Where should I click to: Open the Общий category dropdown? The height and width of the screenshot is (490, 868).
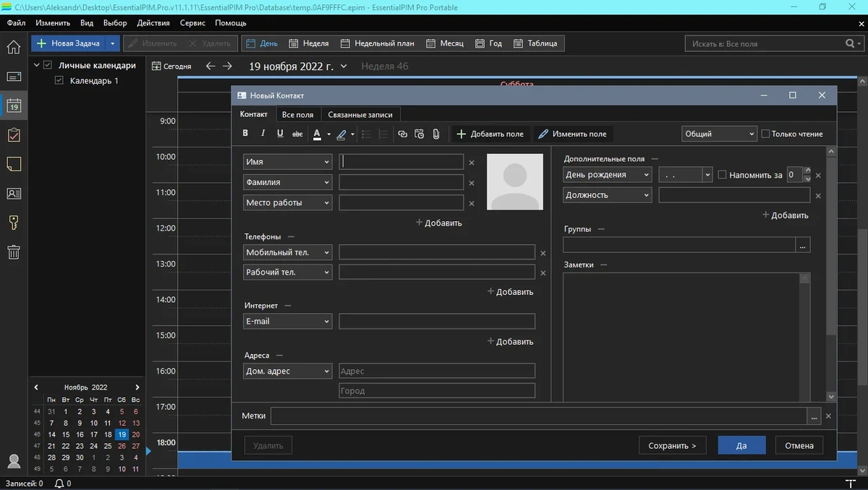[x=719, y=134]
